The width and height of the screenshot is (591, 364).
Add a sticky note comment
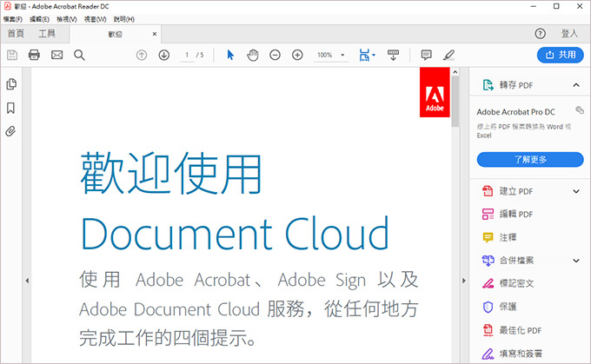click(x=426, y=55)
